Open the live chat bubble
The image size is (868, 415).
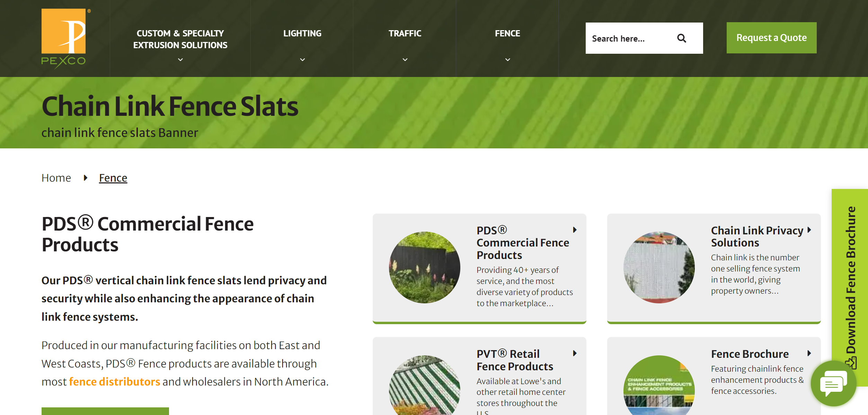tap(833, 383)
